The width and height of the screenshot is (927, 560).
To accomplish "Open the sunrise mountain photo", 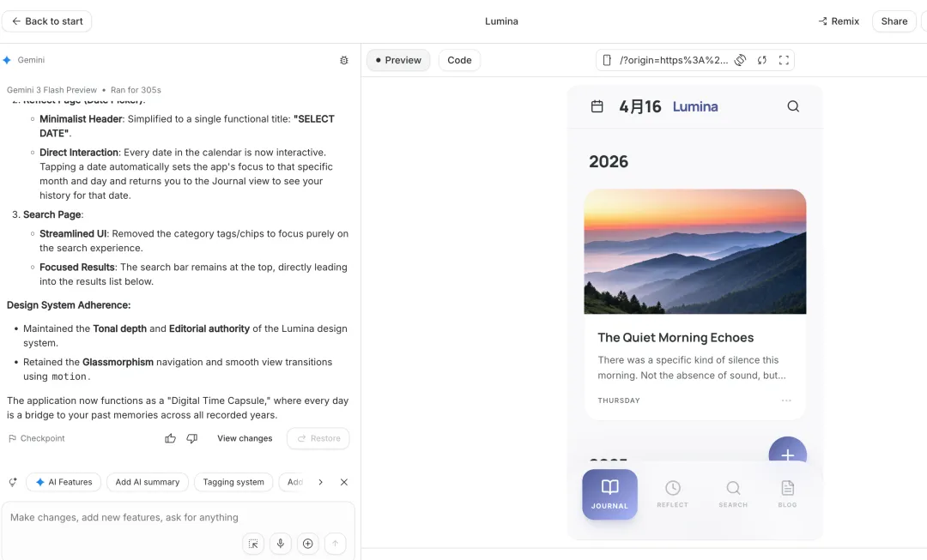I will click(x=695, y=251).
